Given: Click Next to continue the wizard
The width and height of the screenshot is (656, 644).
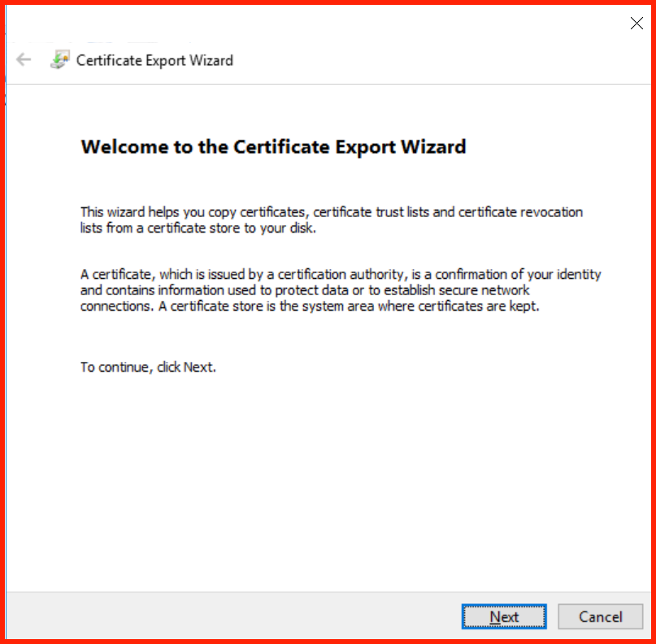Looking at the screenshot, I should coord(504,616).
